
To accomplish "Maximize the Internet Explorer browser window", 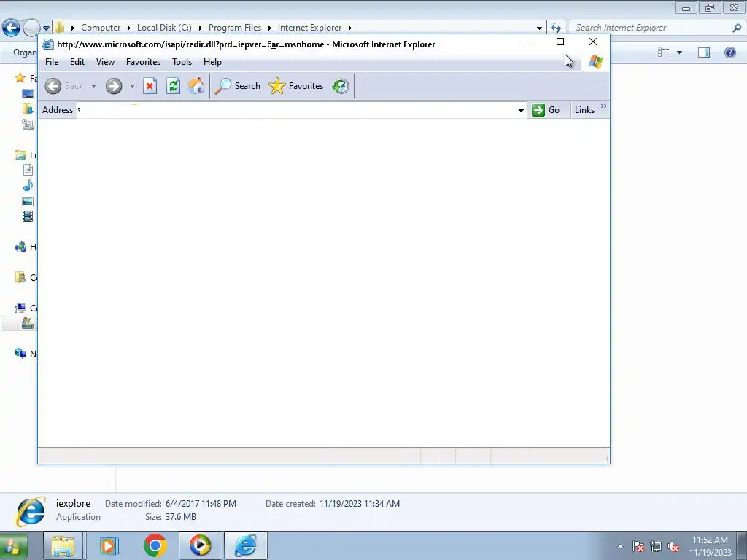I will tap(560, 42).
